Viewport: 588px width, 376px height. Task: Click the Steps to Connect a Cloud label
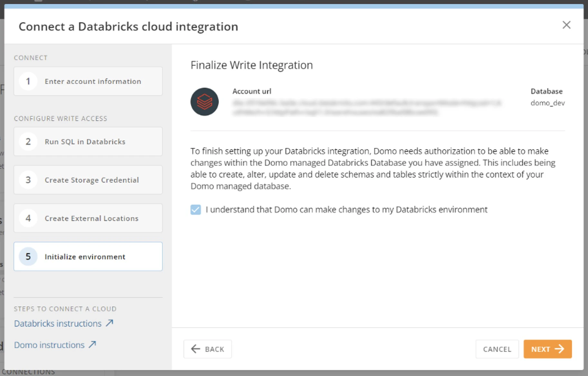pos(65,309)
